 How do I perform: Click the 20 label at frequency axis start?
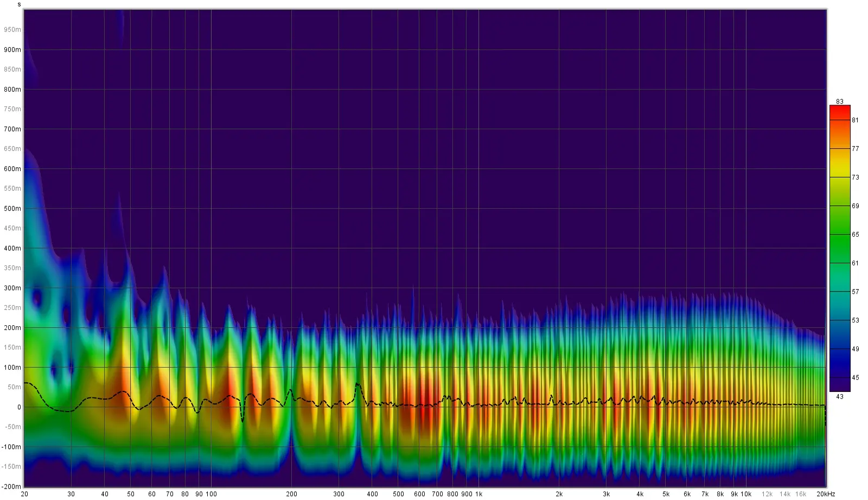click(x=24, y=494)
